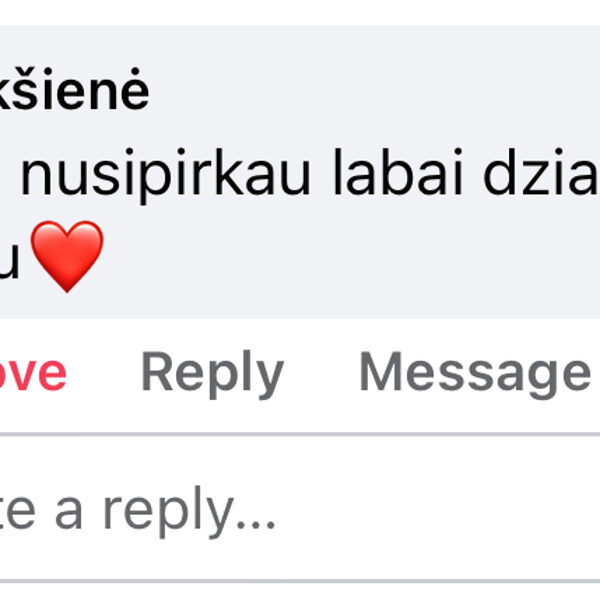
Task: Click the word 'reply...' in the reply placeholder
Action: (x=189, y=511)
